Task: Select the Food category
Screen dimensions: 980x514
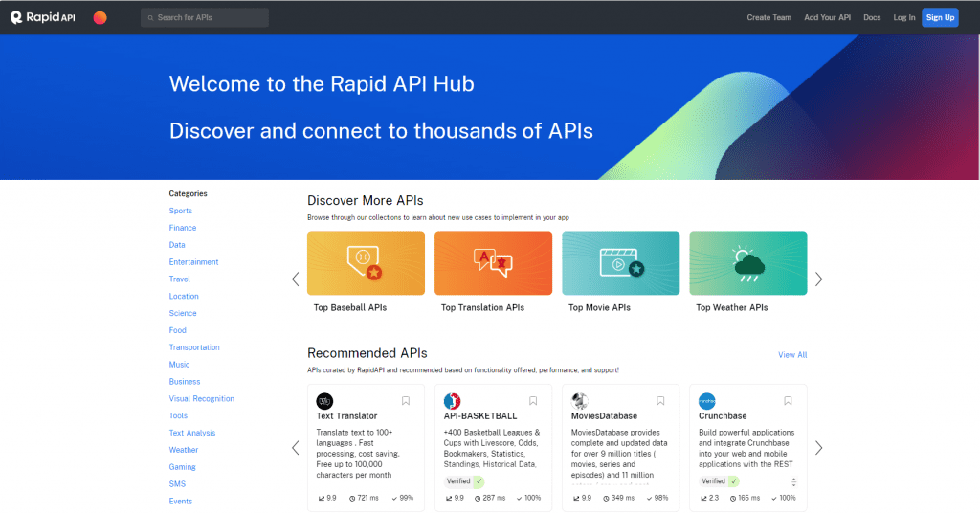Action: point(177,330)
